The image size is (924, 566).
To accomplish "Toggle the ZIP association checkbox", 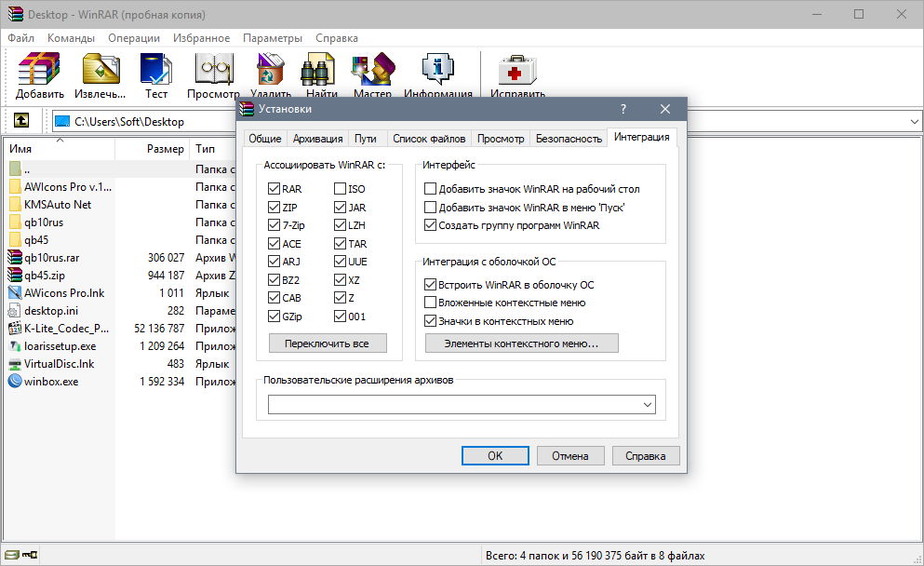I will point(274,207).
